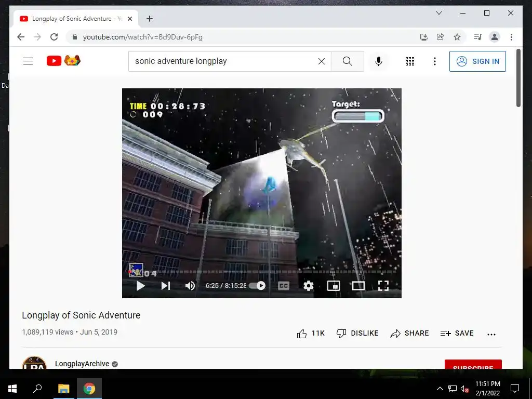Click the SIGN IN button

(477, 61)
